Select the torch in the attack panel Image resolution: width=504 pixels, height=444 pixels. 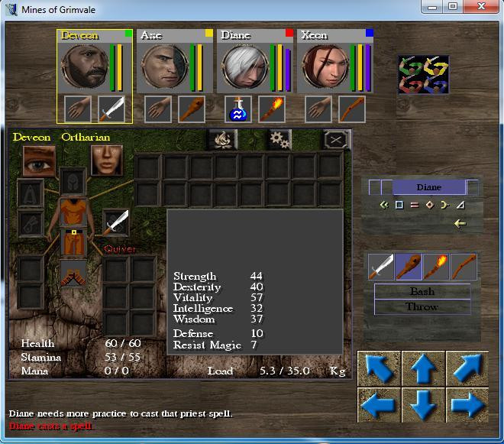pos(436,267)
